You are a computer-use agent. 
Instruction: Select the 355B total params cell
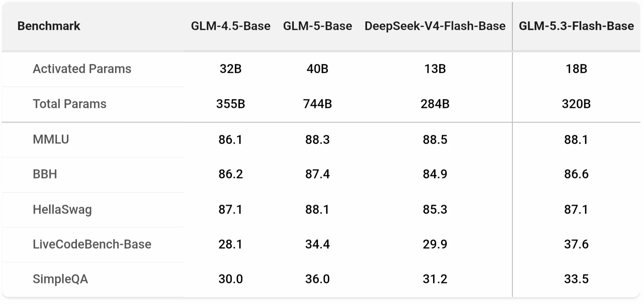[x=231, y=104]
